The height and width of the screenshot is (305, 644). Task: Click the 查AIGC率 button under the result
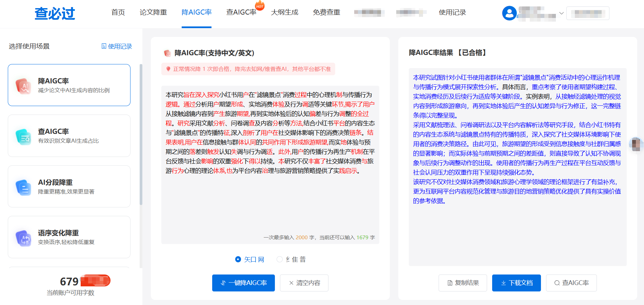(x=571, y=283)
